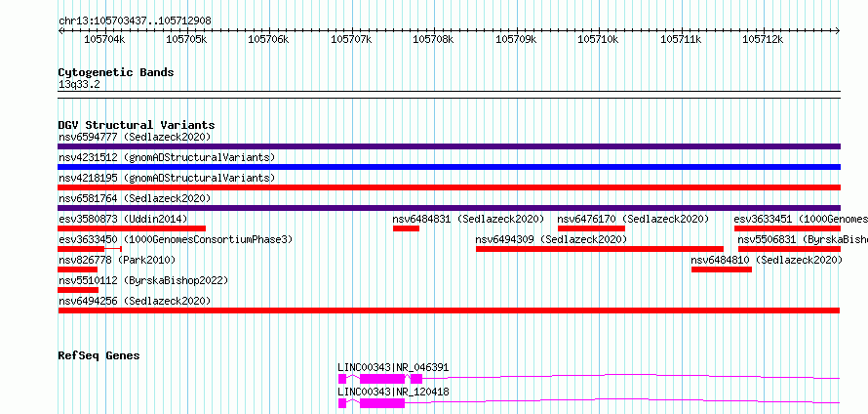Open the nsv6494256 (Sedlazeck2020) label

coord(135,301)
